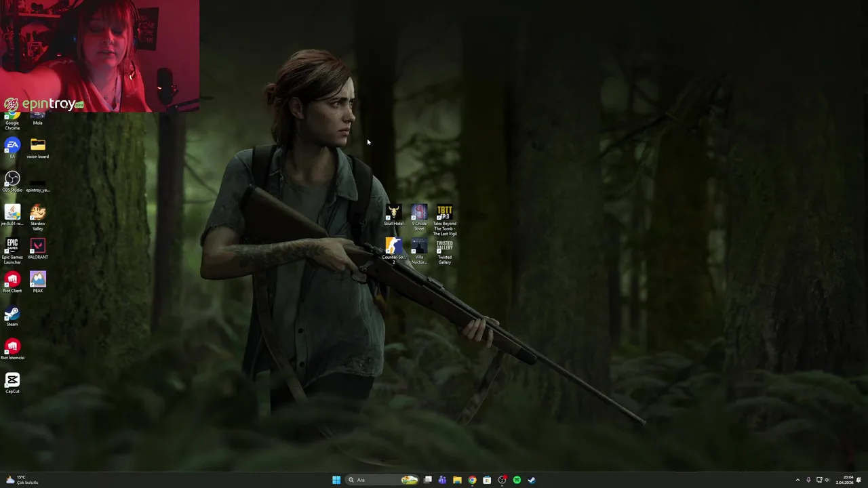Open network settings tray icon
The width and height of the screenshot is (868, 488).
[819, 480]
